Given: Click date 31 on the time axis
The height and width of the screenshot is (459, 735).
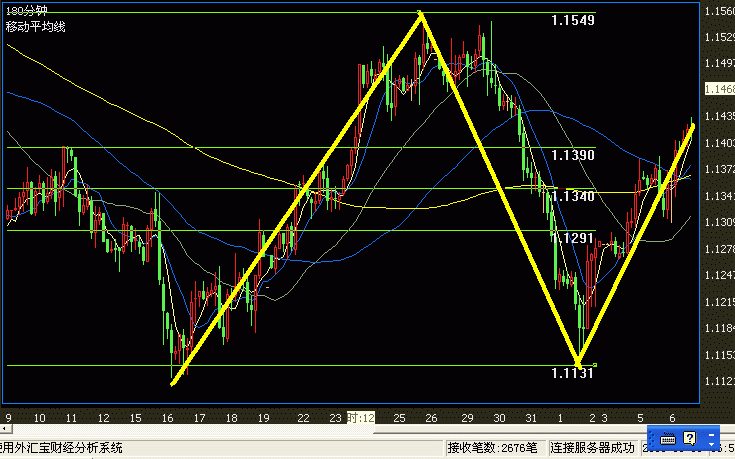Looking at the screenshot, I should [x=531, y=418].
